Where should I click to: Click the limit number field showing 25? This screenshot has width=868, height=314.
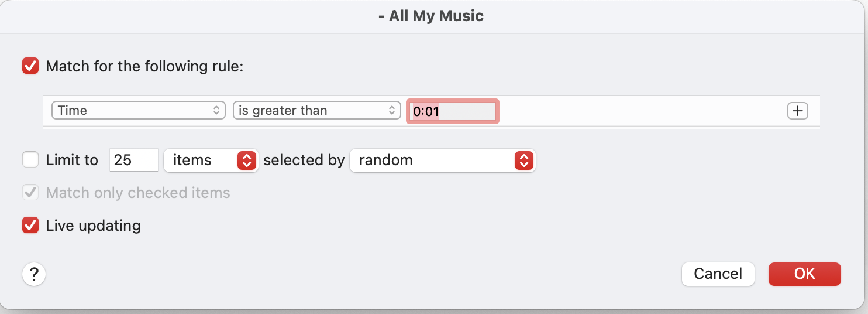(133, 161)
